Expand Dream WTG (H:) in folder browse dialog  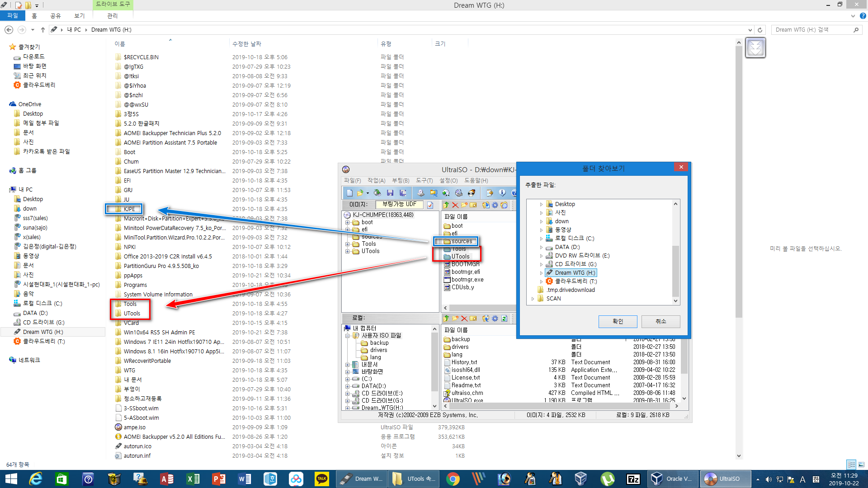[541, 273]
